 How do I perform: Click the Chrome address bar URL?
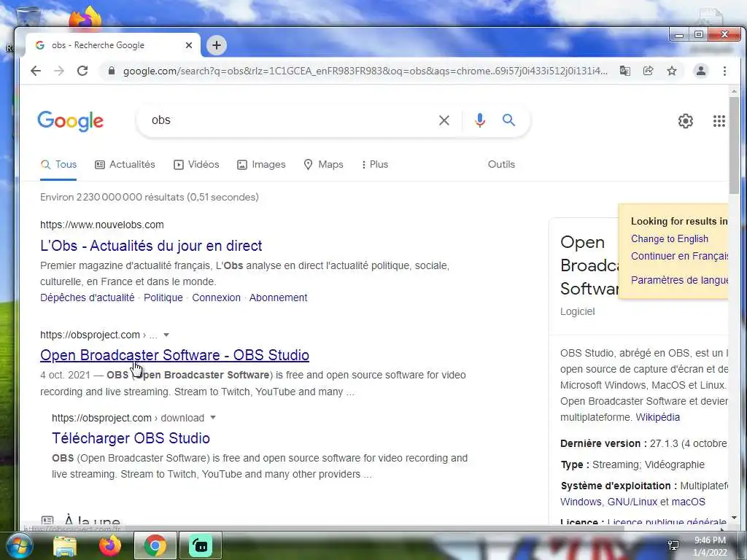click(365, 71)
